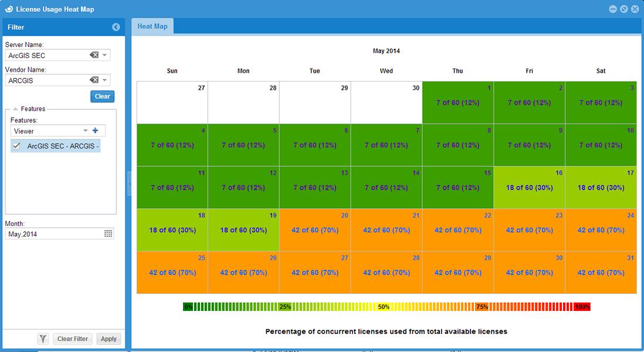Click the restore window icon in title bar
Image resolution: width=644 pixels, height=352 pixels.
tap(624, 9)
